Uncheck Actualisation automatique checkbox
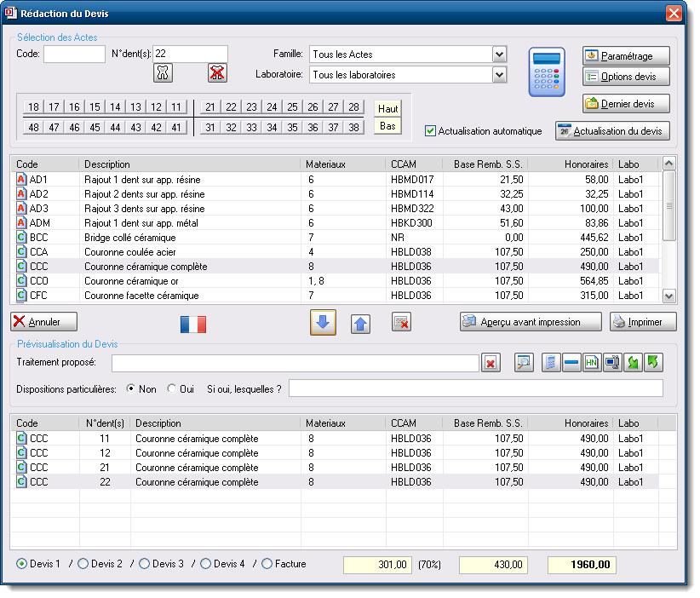 [431, 131]
